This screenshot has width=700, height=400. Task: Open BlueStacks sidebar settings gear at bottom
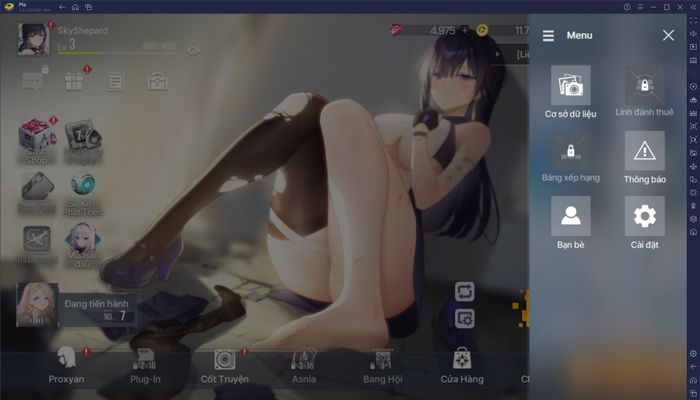click(693, 354)
